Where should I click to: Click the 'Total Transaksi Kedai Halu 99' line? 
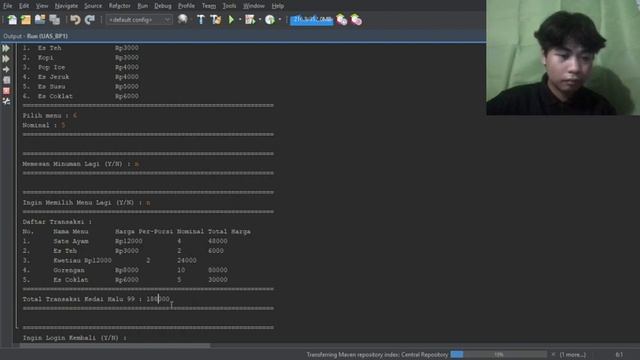click(x=96, y=299)
